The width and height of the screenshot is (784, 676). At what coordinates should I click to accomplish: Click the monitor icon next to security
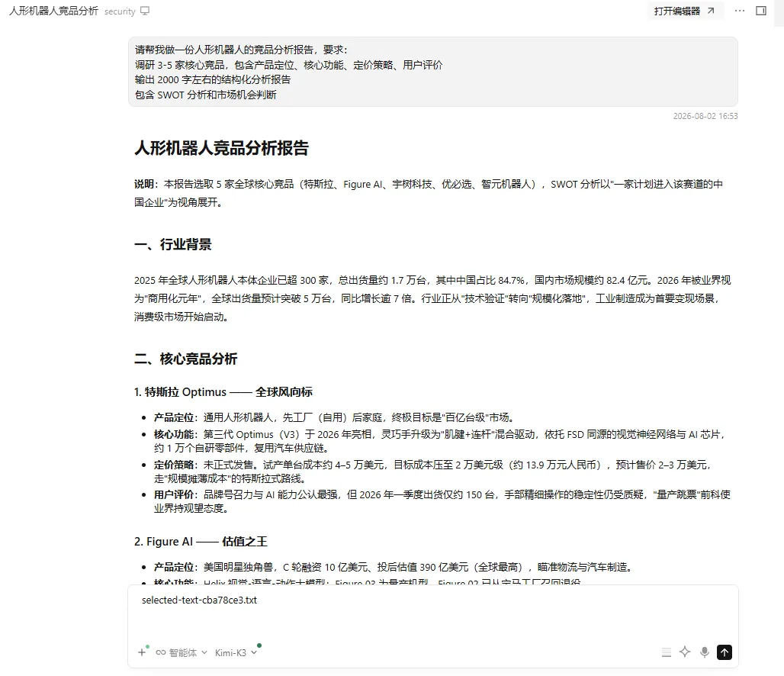[145, 11]
